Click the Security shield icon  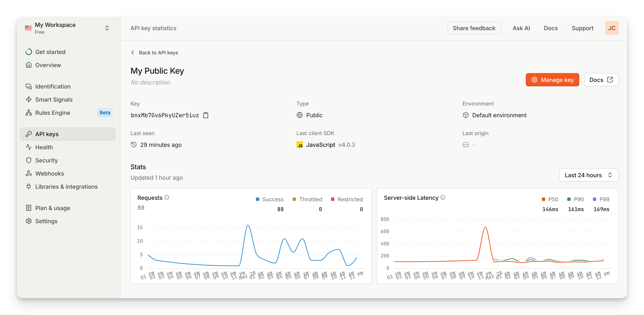29,160
